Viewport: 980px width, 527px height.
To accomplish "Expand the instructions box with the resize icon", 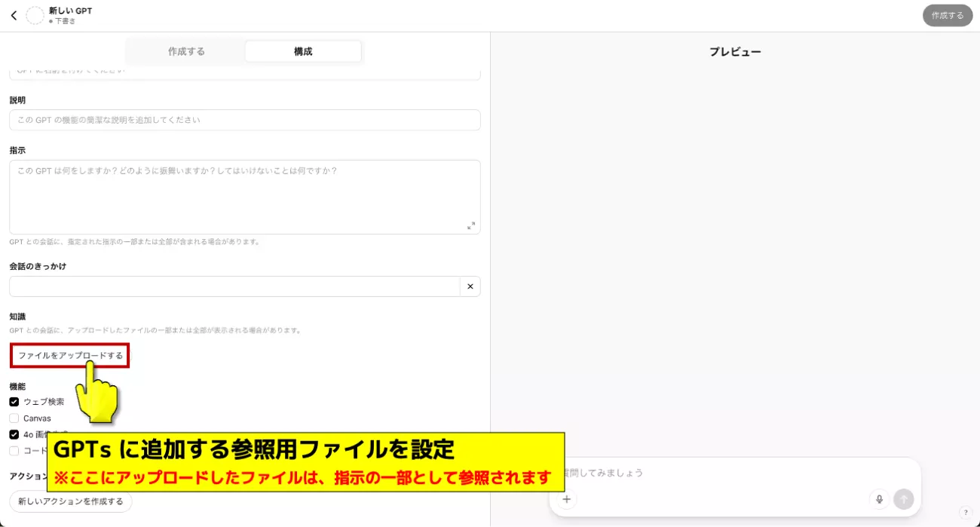I will coord(471,225).
